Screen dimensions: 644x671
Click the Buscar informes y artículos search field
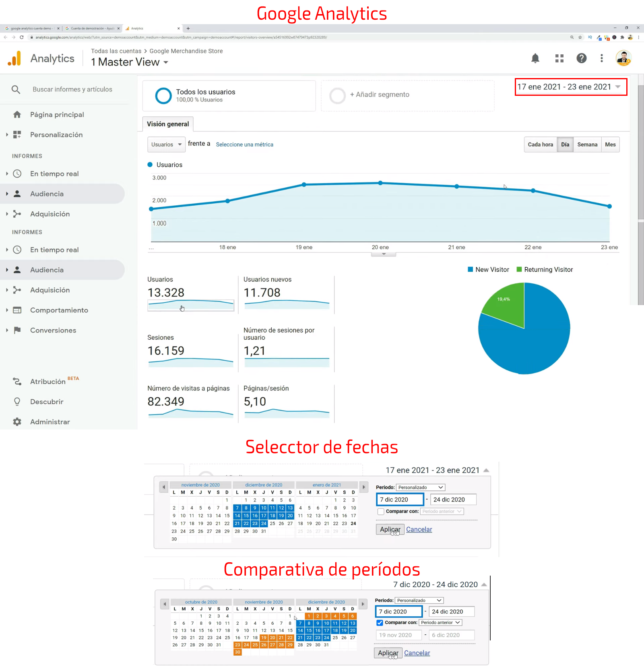pos(72,89)
